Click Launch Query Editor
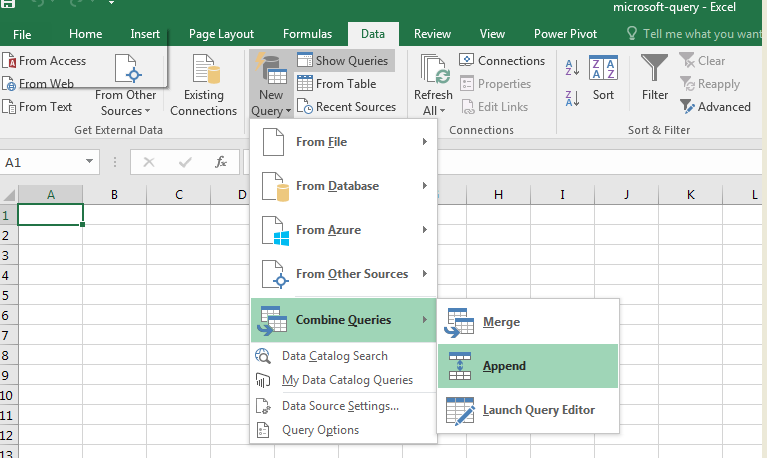Screen dimensions: 767x458 (x=528, y=410)
